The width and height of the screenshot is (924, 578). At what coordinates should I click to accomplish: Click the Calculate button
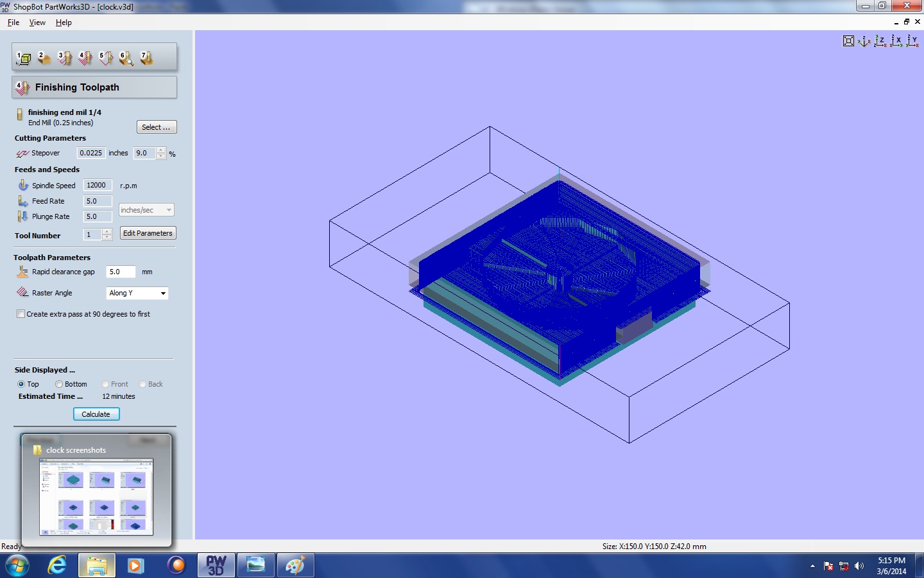tap(96, 414)
